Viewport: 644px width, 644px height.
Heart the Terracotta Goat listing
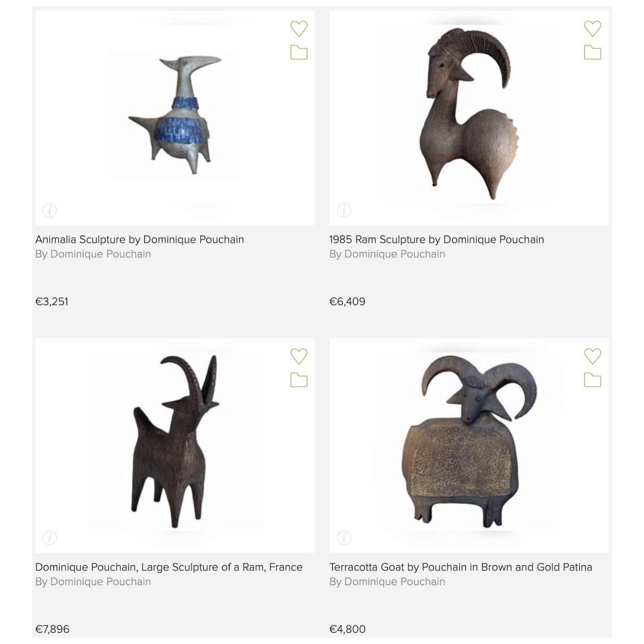coord(592,356)
